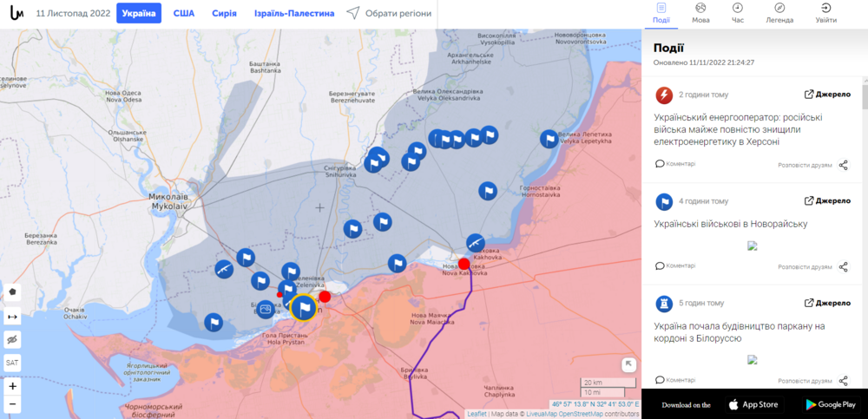868x419 pixels.
Task: Open Джерело link for Новорайськ event
Action: (827, 200)
